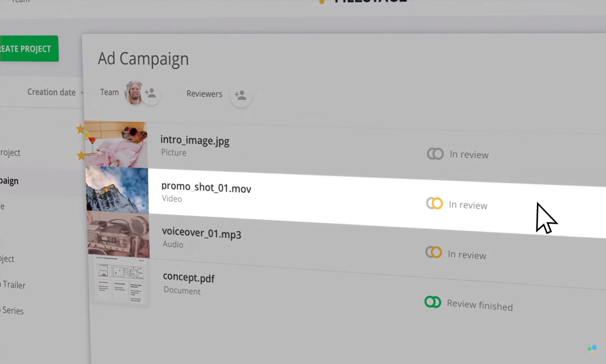Select the Series project in the sidebar

point(12,311)
